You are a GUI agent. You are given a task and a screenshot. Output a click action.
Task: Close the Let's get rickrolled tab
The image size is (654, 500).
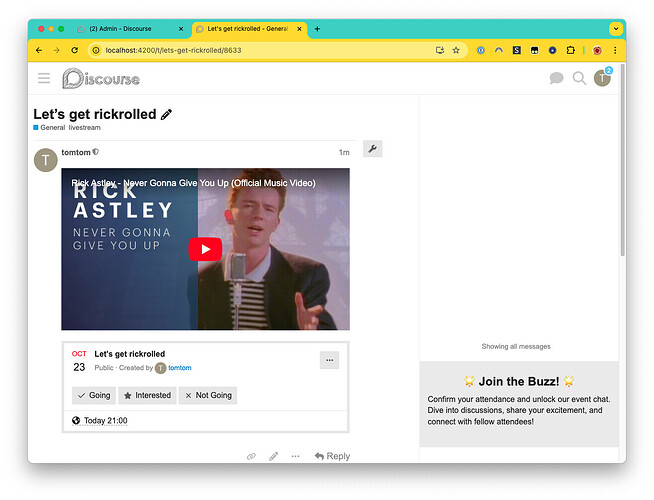[x=299, y=29]
